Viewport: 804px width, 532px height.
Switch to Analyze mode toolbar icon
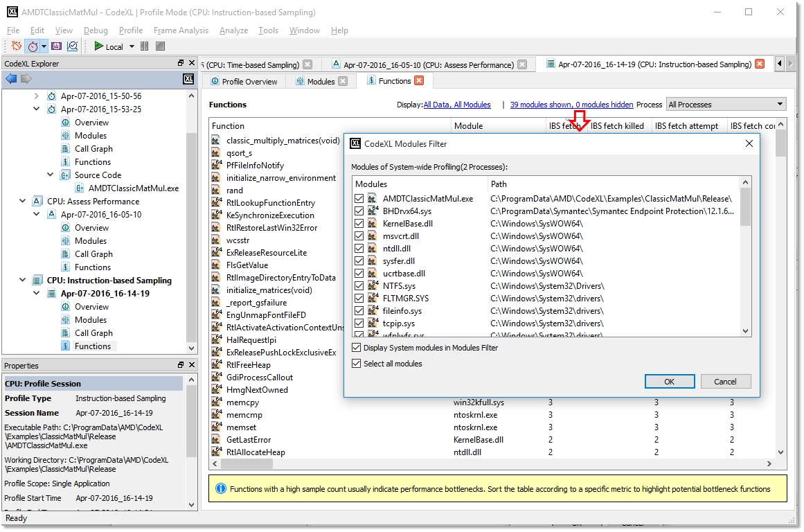tap(72, 46)
